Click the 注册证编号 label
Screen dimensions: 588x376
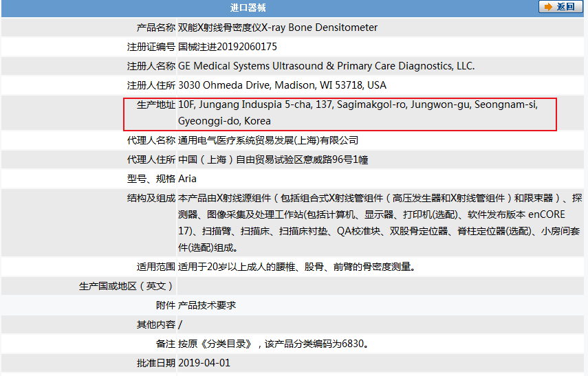151,47
